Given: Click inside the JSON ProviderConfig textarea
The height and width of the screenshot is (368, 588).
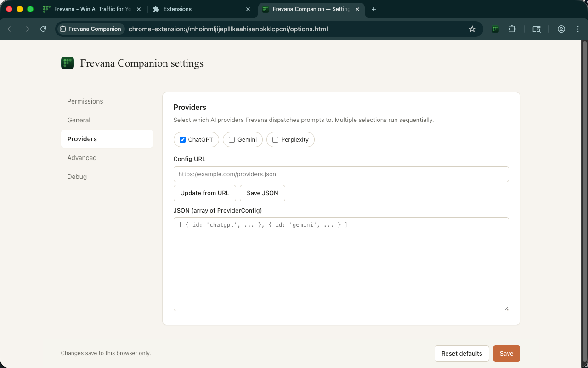Looking at the screenshot, I should click(x=341, y=264).
